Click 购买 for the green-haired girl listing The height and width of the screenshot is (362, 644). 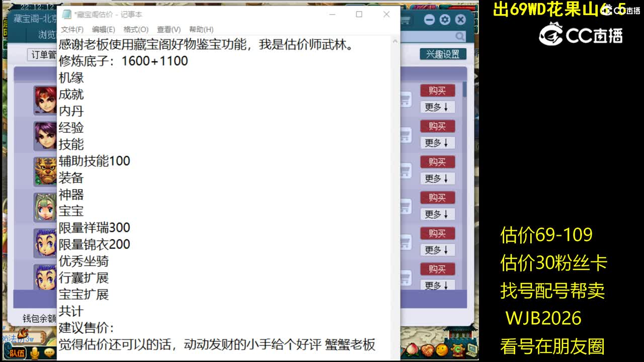(x=438, y=198)
